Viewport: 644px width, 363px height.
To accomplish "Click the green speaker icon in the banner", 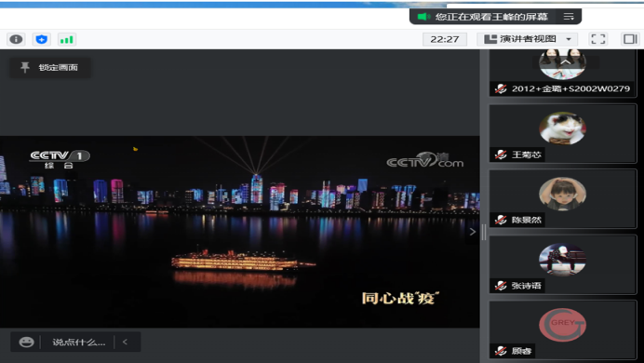I will pyautogui.click(x=423, y=17).
